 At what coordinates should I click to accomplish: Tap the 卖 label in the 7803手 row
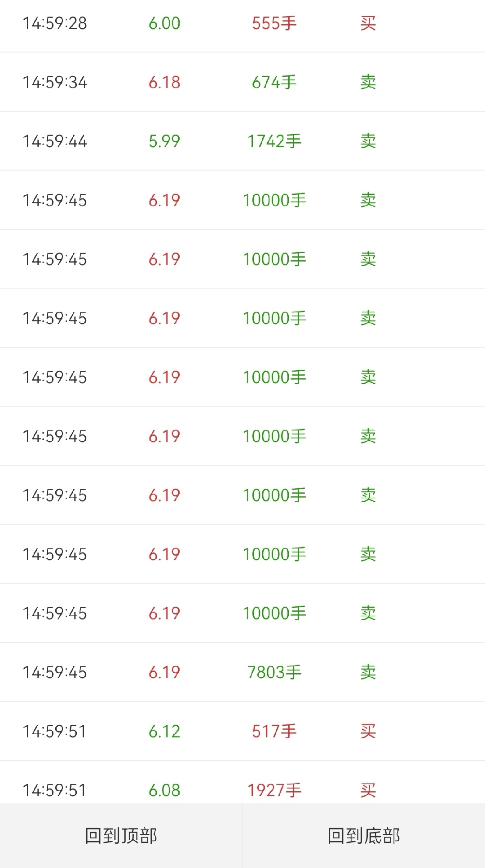pyautogui.click(x=368, y=672)
